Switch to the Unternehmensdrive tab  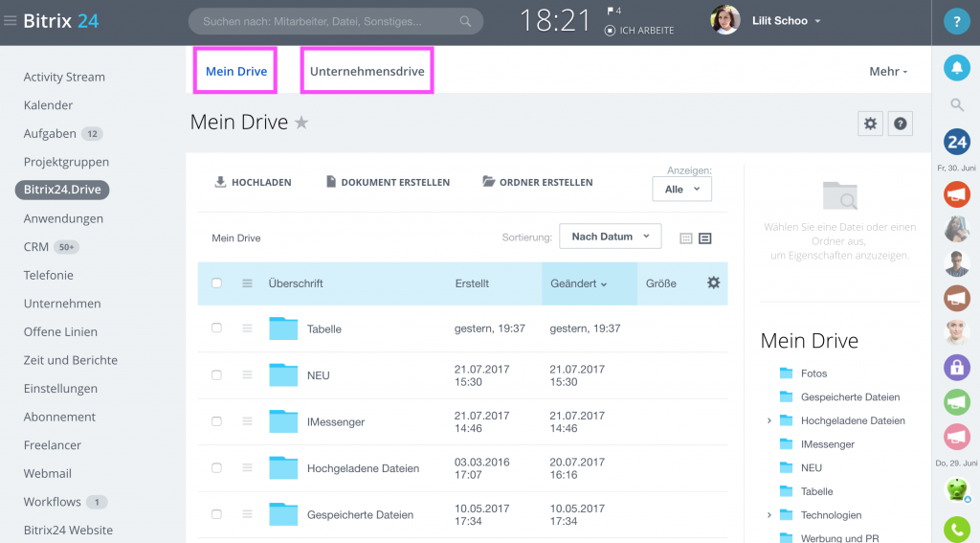pos(367,71)
